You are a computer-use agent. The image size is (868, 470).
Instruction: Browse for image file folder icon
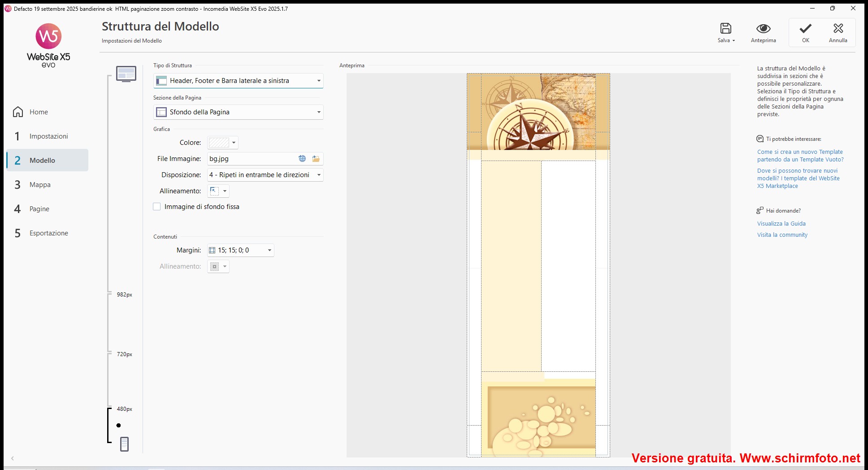point(316,159)
